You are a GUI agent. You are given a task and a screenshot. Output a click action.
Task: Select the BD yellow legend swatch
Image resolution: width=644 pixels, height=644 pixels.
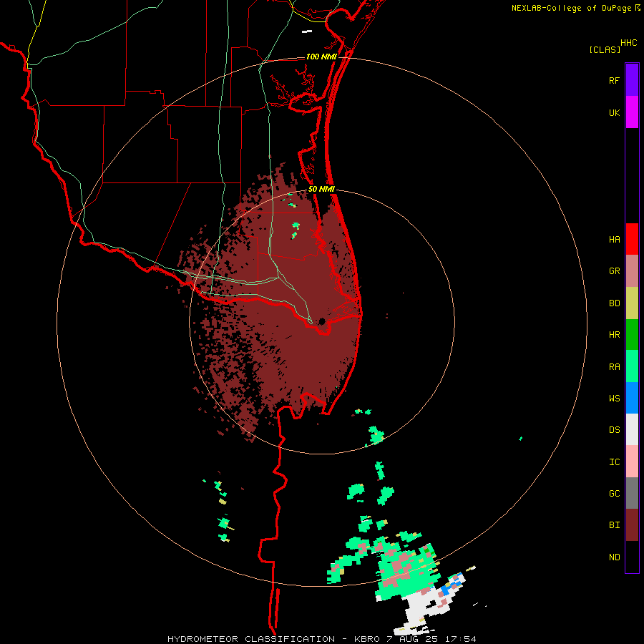click(x=632, y=303)
